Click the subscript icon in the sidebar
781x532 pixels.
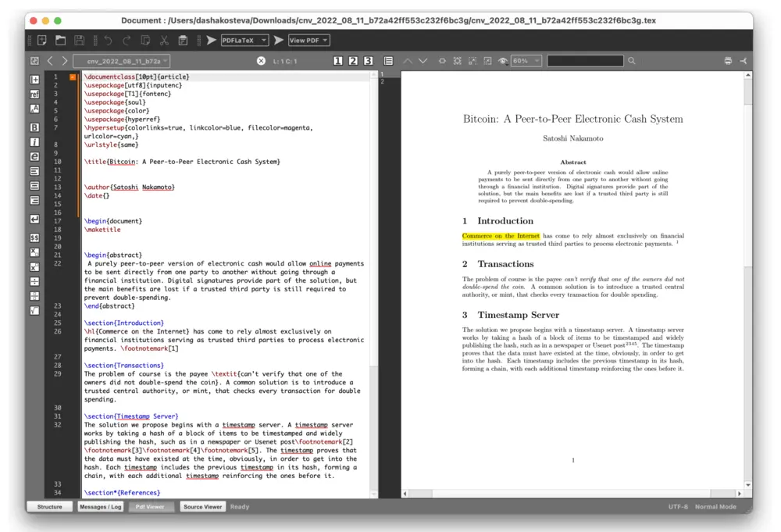[x=34, y=251]
